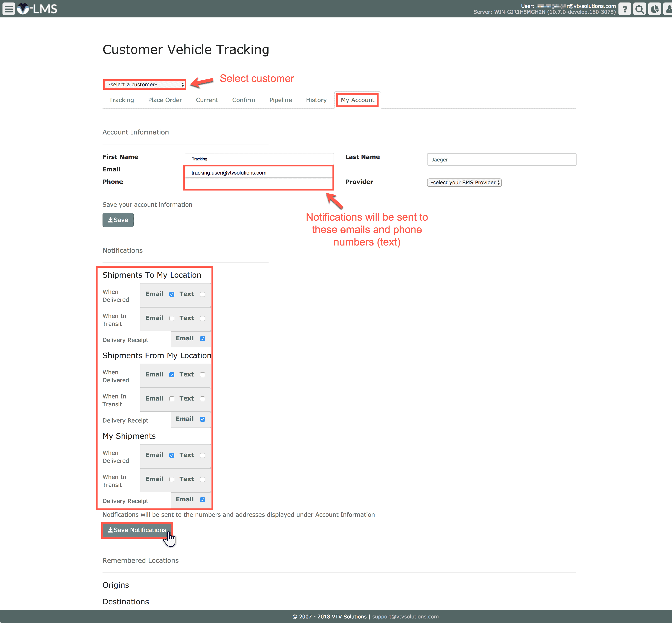Viewport: 672px width, 623px height.
Task: Uncheck My Shipments Delivery Receipt Email
Action: [202, 500]
